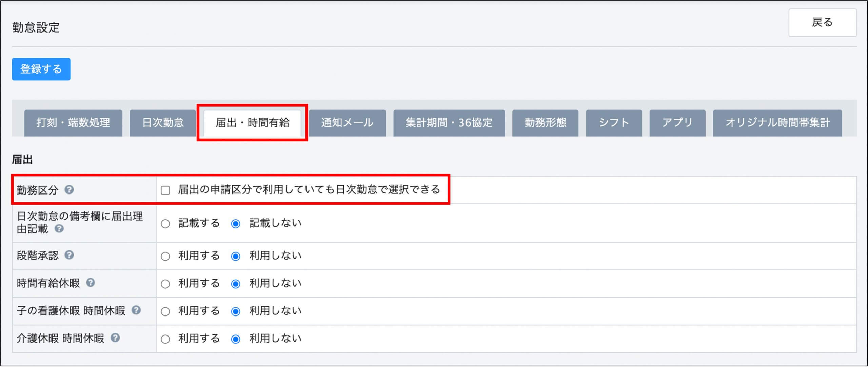Viewport: 868px width, 367px height.
Task: Click help icon next to 勤務区分
Action: coord(69,189)
